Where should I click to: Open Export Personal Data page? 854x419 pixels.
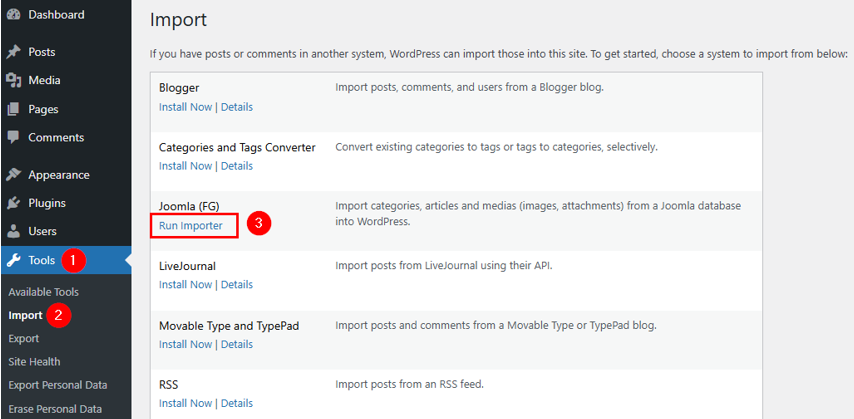(x=58, y=385)
